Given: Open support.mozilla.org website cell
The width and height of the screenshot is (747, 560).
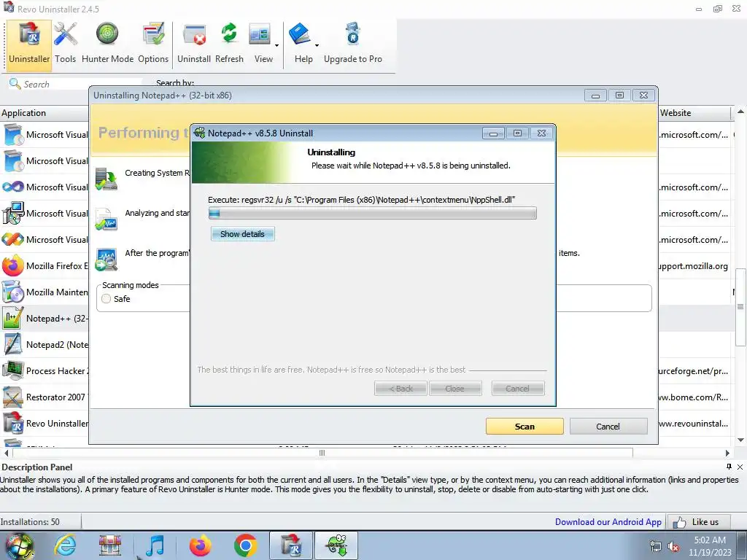Looking at the screenshot, I should pyautogui.click(x=694, y=265).
